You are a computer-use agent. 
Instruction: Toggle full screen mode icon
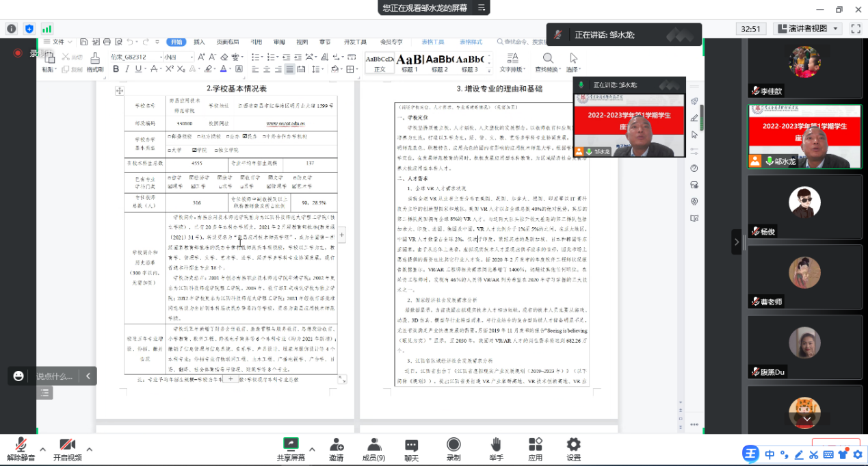[x=855, y=29]
